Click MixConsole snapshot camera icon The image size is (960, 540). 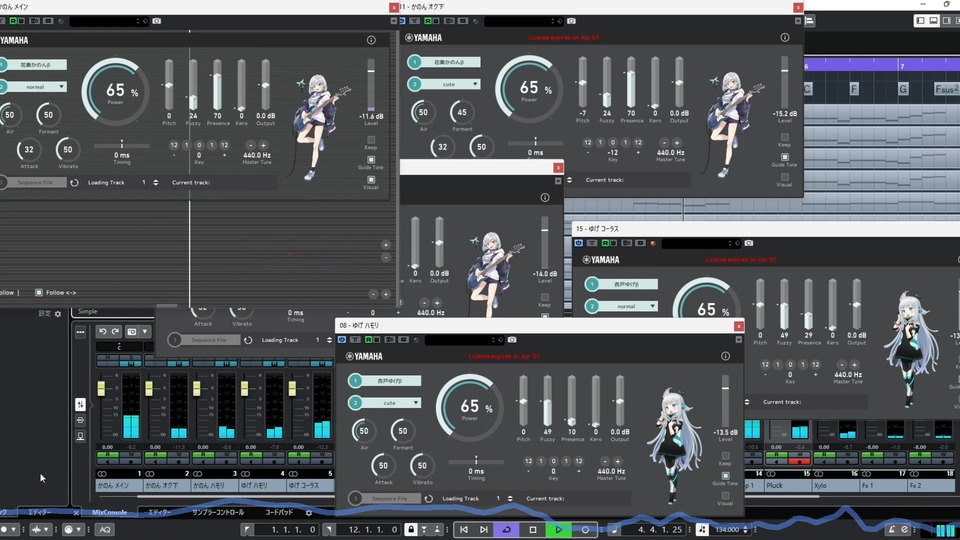click(x=132, y=332)
